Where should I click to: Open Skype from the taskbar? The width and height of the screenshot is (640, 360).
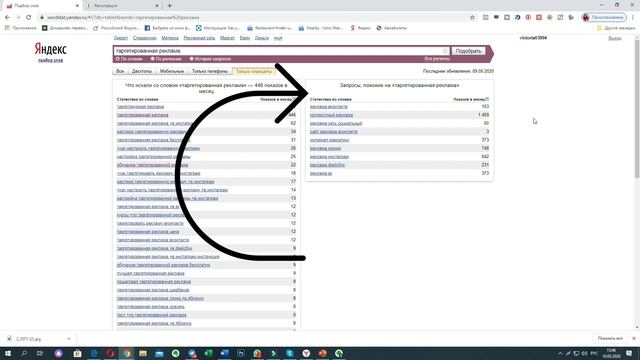point(290,353)
